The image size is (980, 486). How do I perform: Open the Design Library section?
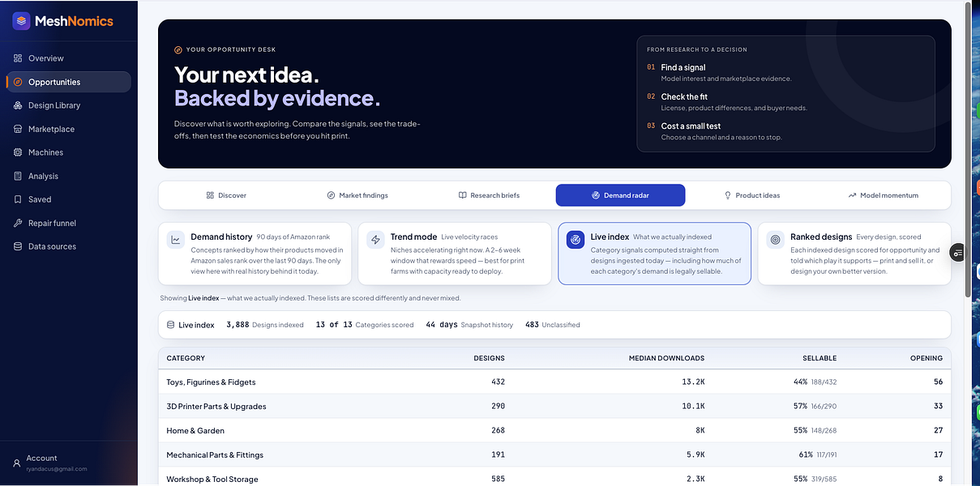[68, 105]
